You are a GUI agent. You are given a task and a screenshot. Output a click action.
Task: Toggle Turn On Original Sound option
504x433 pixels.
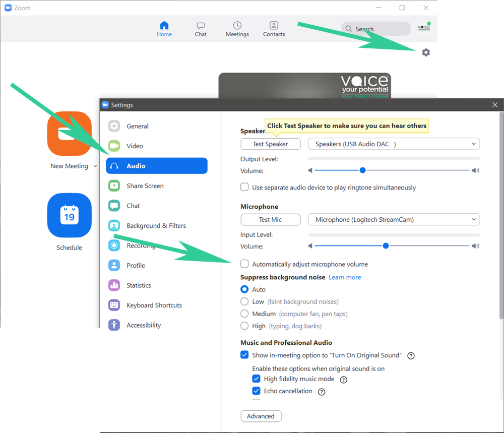[x=244, y=355]
